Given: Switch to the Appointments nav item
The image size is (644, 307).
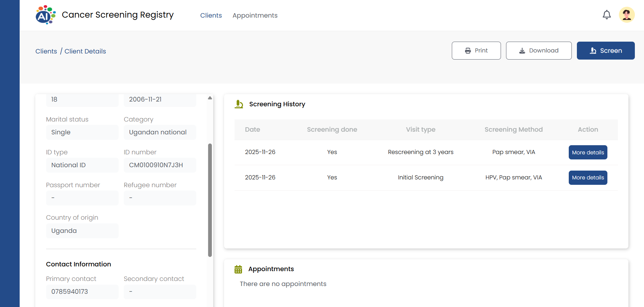Looking at the screenshot, I should pos(255,16).
